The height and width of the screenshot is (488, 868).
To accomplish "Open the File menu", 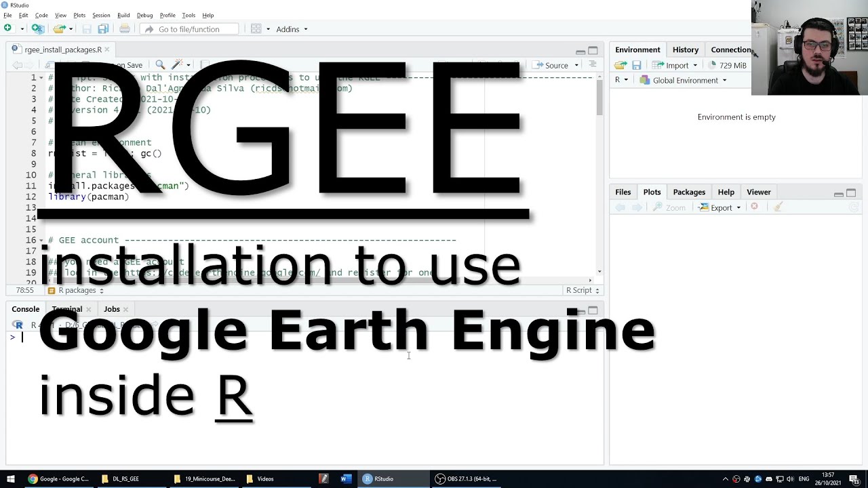I will point(7,15).
